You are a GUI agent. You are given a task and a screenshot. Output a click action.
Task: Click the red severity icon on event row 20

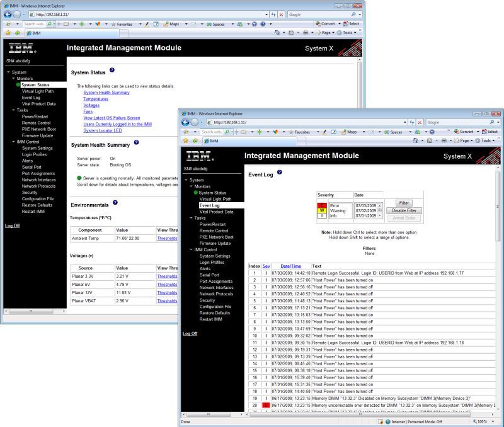[x=266, y=405]
